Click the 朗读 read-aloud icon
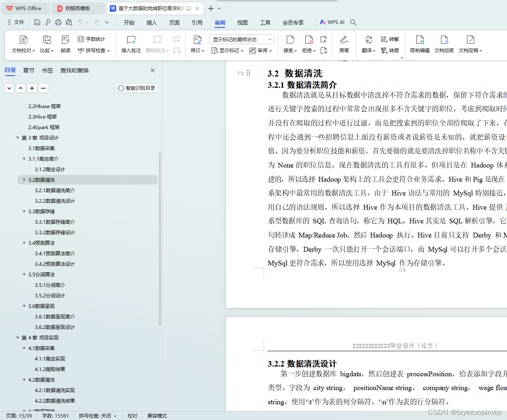Image resolution: width=507 pixels, height=420 pixels. point(66,44)
